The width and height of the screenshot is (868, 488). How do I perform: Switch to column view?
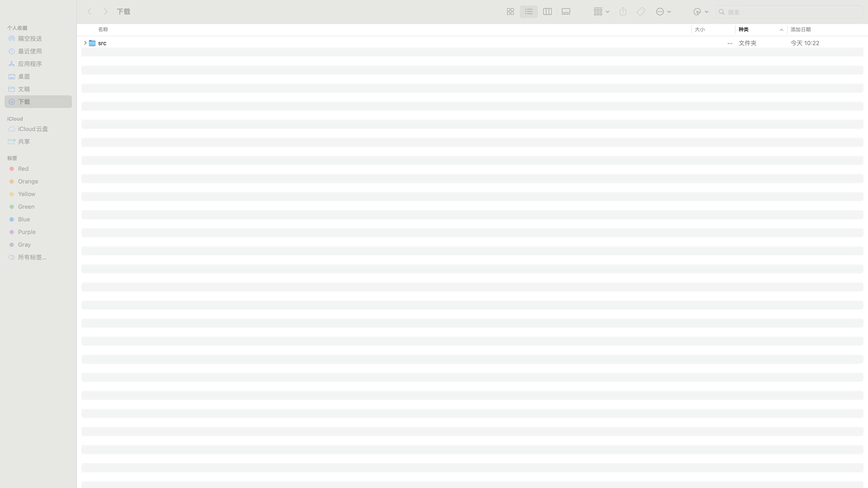pyautogui.click(x=547, y=12)
